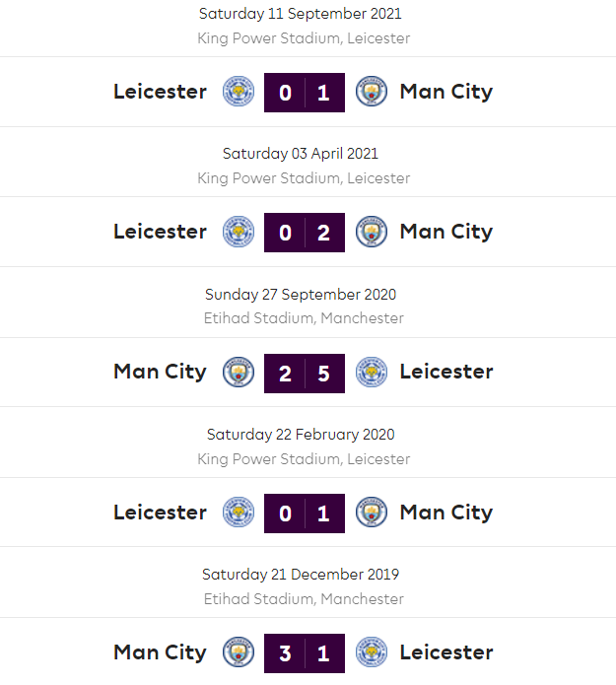Open the 0-2 score from 03 April 2021
Image resolution: width=616 pixels, height=685 pixels.
tap(305, 233)
